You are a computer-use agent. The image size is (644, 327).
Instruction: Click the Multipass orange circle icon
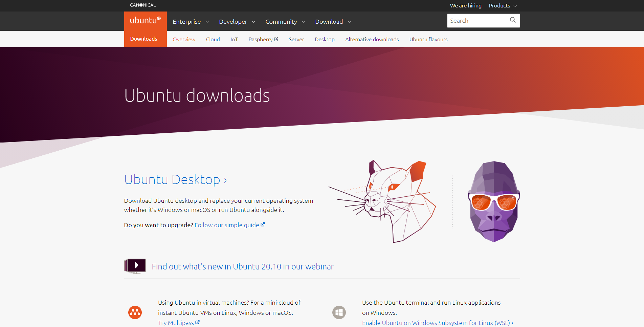coord(135,312)
